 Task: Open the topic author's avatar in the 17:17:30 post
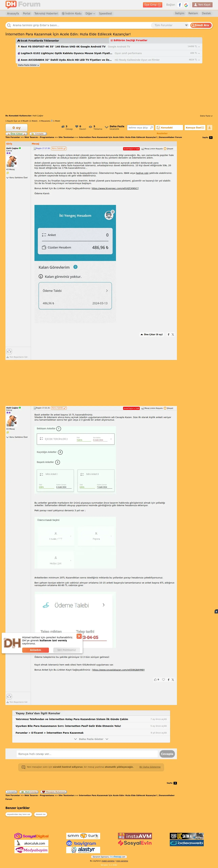(11, 161)
